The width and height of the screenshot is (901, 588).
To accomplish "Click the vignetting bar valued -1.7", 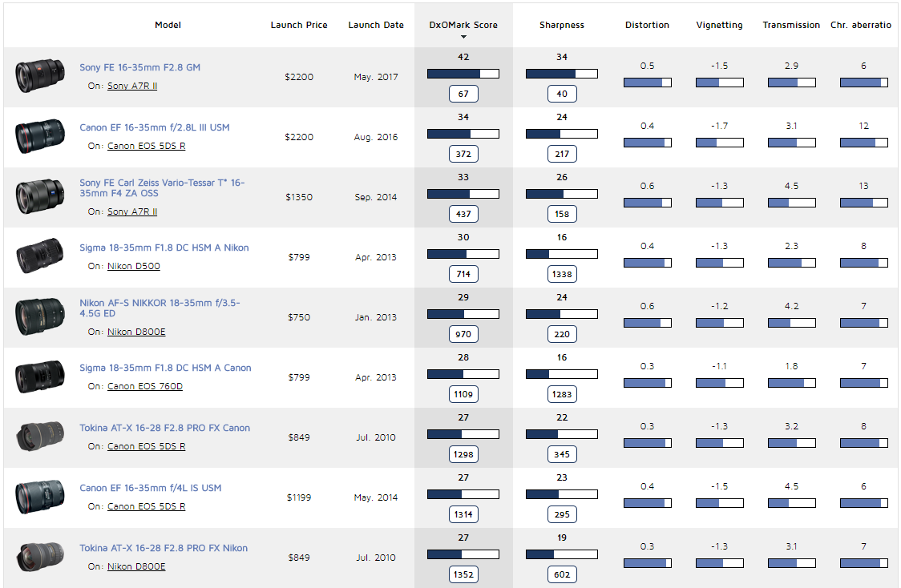I will [719, 143].
